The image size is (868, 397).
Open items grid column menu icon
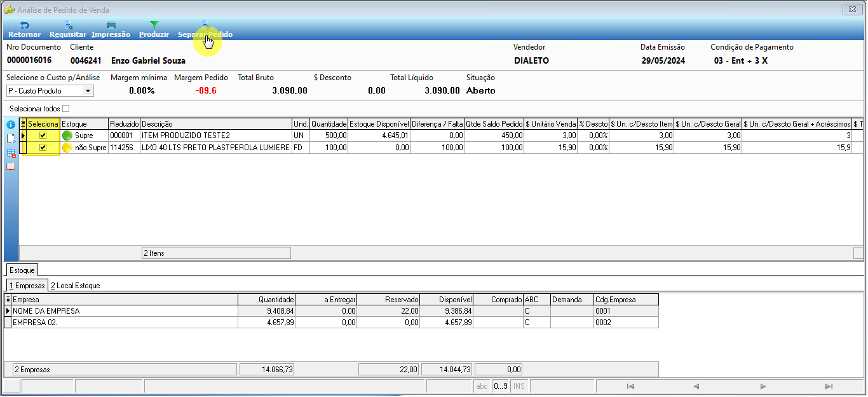(23, 124)
